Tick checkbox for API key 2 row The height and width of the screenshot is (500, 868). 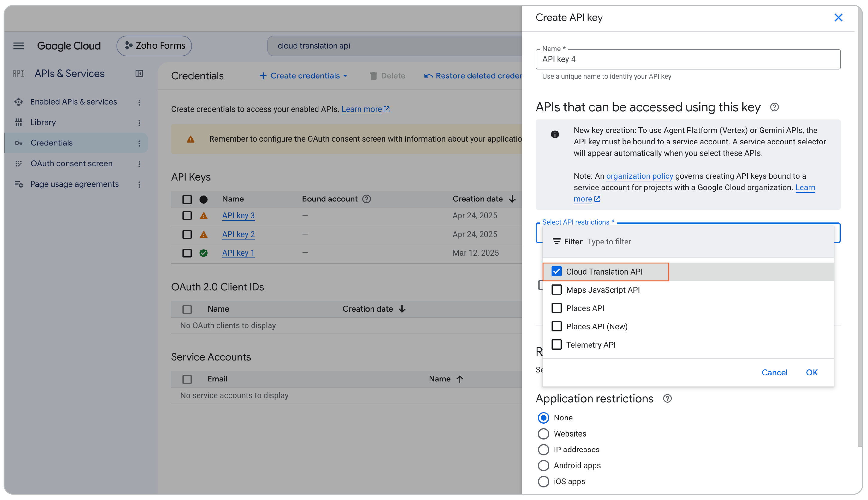(187, 234)
